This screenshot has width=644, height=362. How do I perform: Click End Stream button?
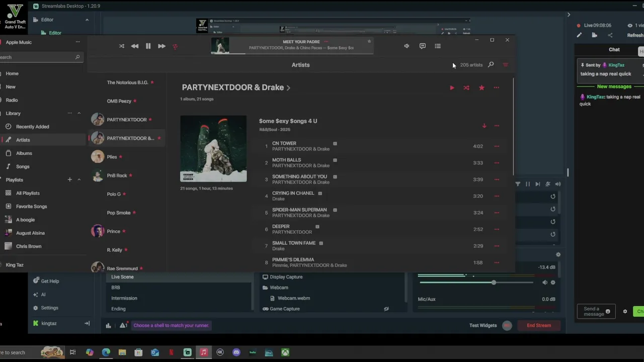point(539,325)
